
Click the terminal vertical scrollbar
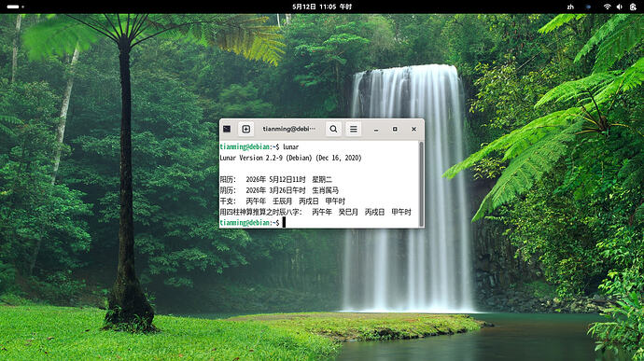(x=421, y=184)
